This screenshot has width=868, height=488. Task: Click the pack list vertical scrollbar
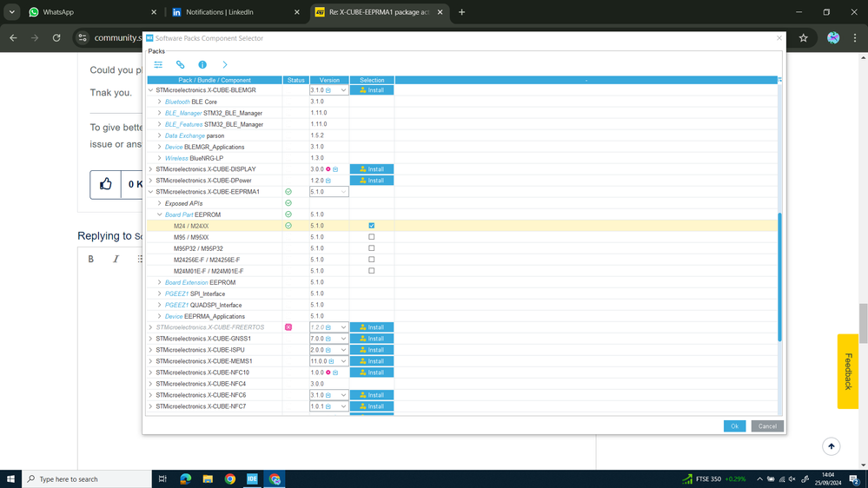(x=779, y=277)
